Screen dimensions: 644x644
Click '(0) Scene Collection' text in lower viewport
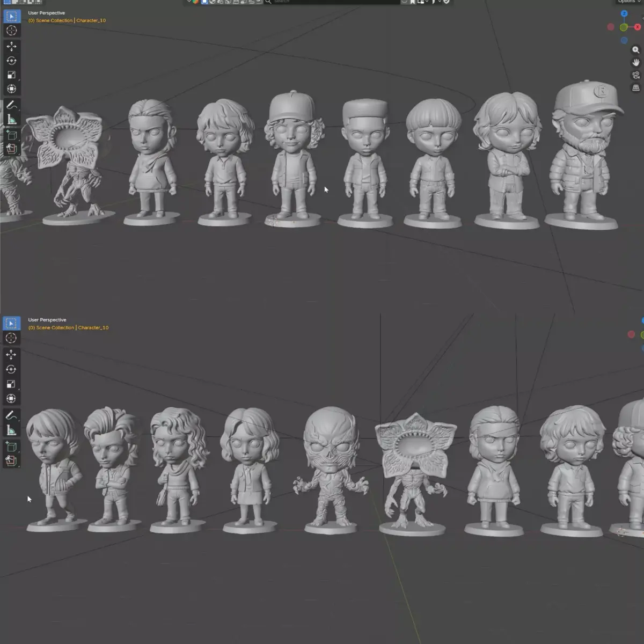point(51,327)
